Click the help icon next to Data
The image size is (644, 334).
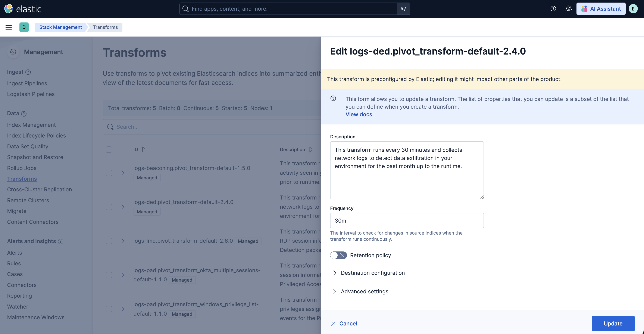click(x=24, y=114)
